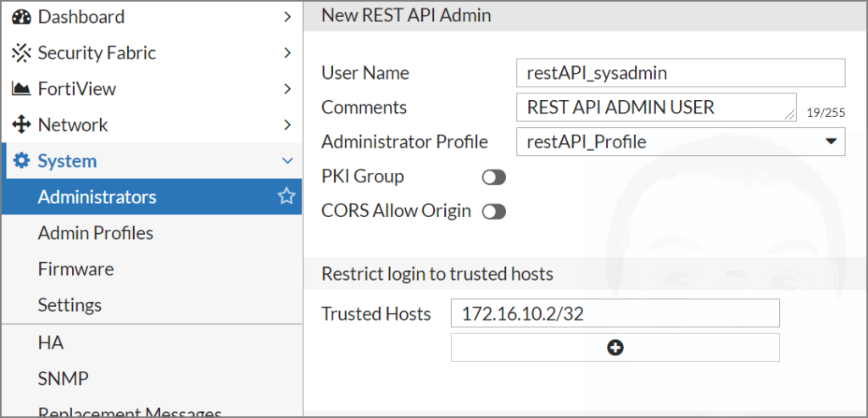Collapse the System menu chevron
This screenshot has width=868, height=418.
287,161
